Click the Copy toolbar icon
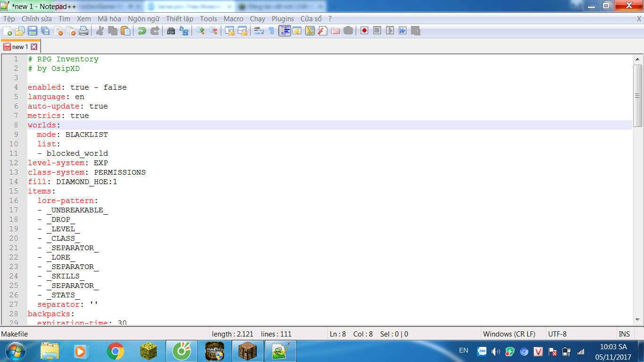Viewport: 644px width, 362px height. point(113,31)
